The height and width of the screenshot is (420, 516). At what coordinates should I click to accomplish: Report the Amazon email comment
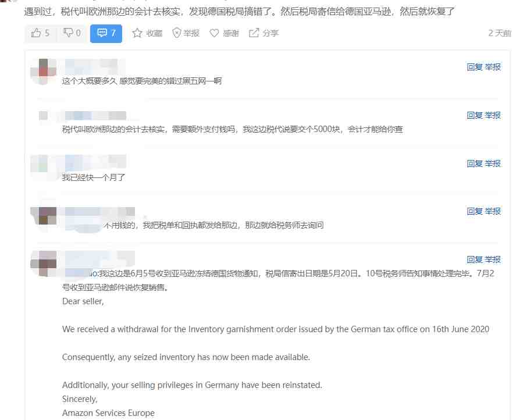[493, 259]
